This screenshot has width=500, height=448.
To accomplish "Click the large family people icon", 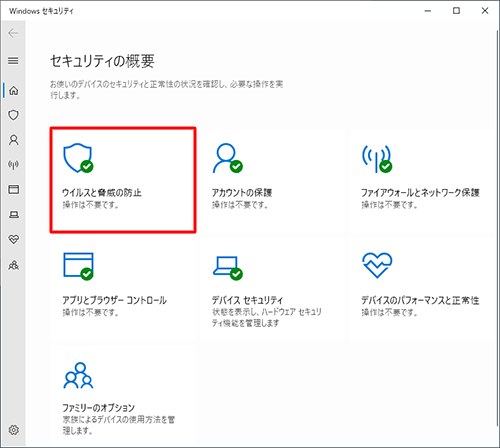I will pyautogui.click(x=78, y=375).
